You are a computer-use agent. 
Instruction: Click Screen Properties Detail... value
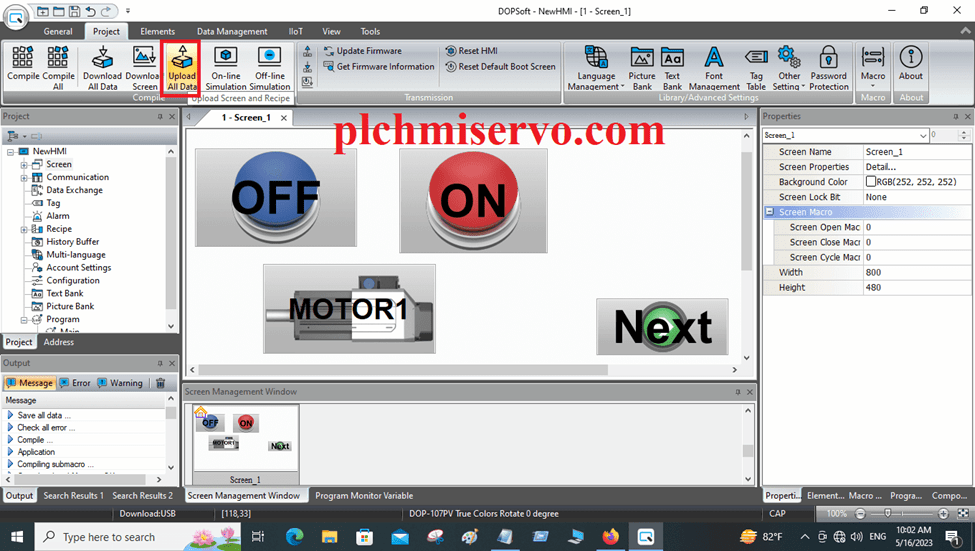point(917,167)
